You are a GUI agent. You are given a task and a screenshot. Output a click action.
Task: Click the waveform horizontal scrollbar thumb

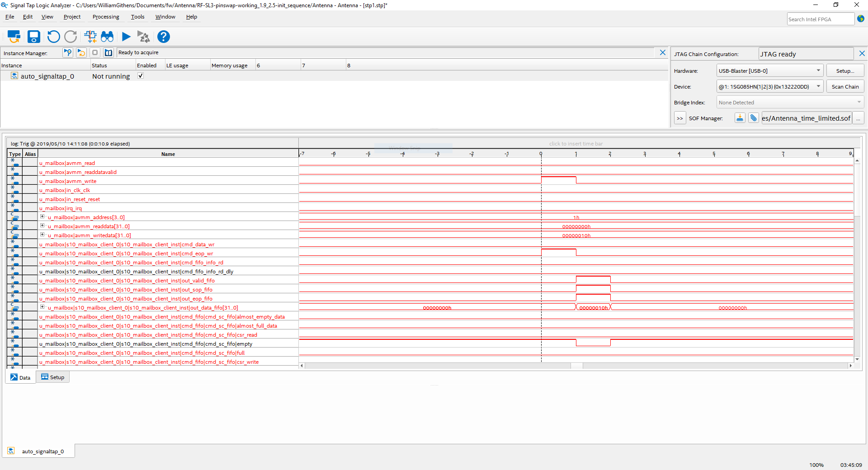[x=576, y=366]
